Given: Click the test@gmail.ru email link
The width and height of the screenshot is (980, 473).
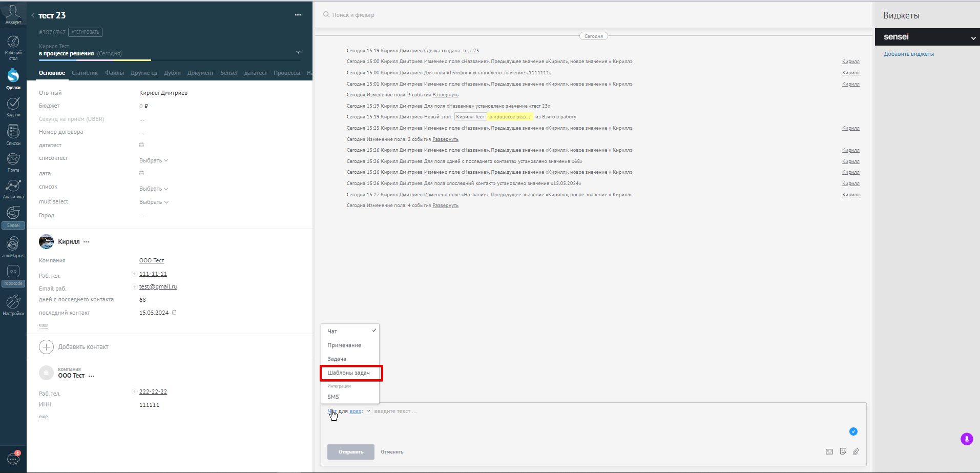Looking at the screenshot, I should point(158,286).
